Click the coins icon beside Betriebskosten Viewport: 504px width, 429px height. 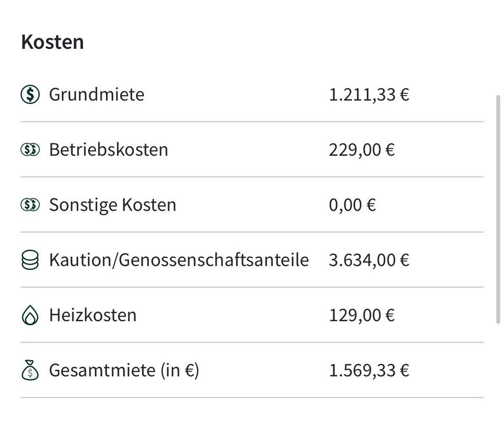[30, 150]
